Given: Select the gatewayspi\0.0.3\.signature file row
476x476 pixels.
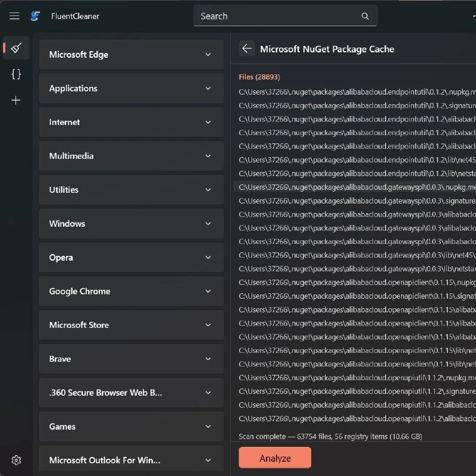Looking at the screenshot, I should [x=357, y=201].
